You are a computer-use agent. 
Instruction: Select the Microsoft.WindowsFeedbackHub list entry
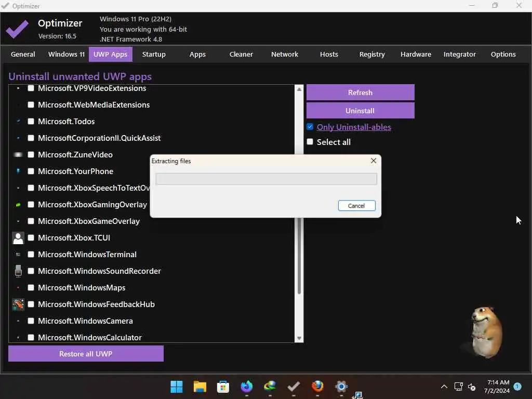coord(96,304)
